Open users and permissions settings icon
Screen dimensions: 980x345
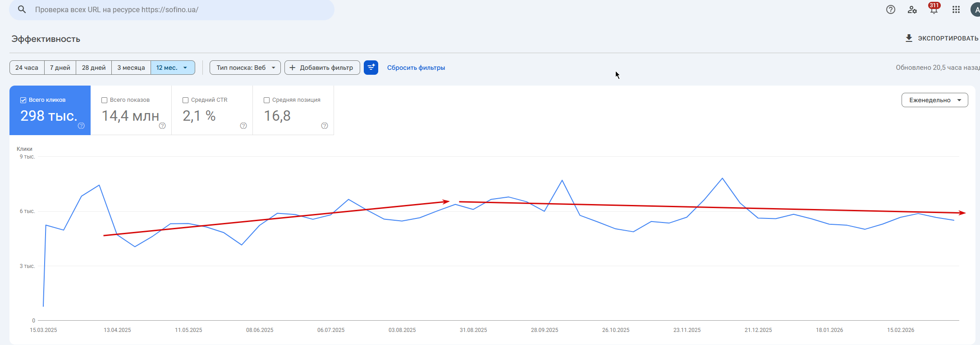point(912,9)
